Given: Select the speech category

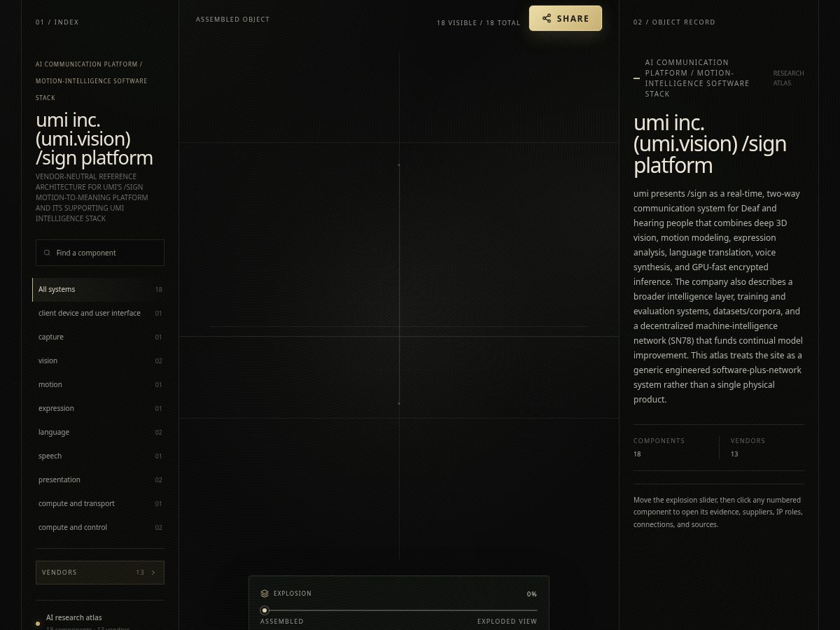Looking at the screenshot, I should tap(99, 456).
